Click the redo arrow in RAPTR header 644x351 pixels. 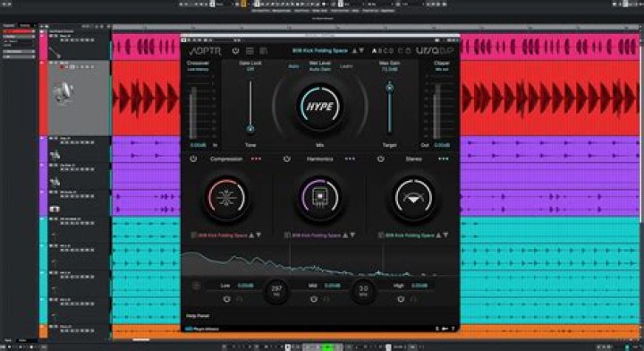pyautogui.click(x=408, y=51)
